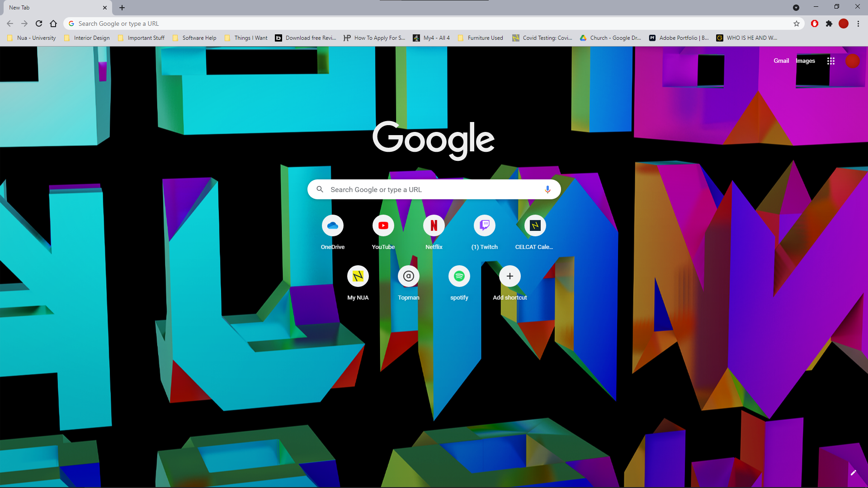Open Google account avatar on page
Image resolution: width=868 pixels, height=488 pixels.
click(853, 61)
